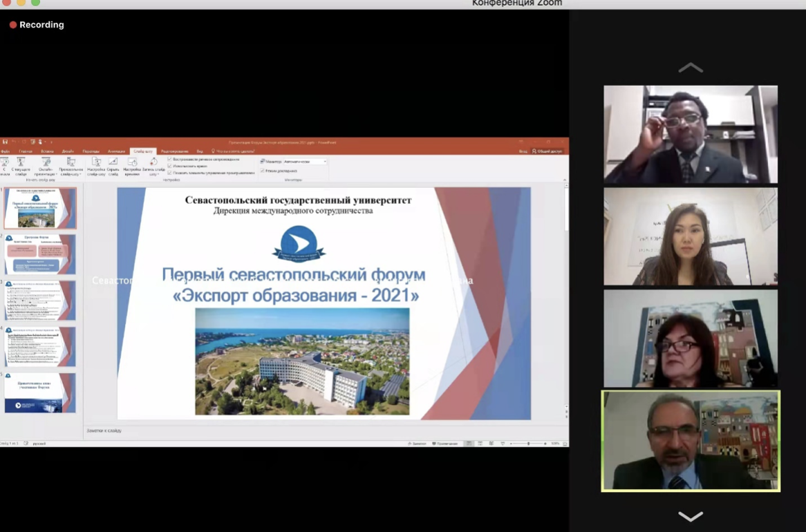Click the lightbulb Tell Me search field
The width and height of the screenshot is (806, 532).
point(234,151)
